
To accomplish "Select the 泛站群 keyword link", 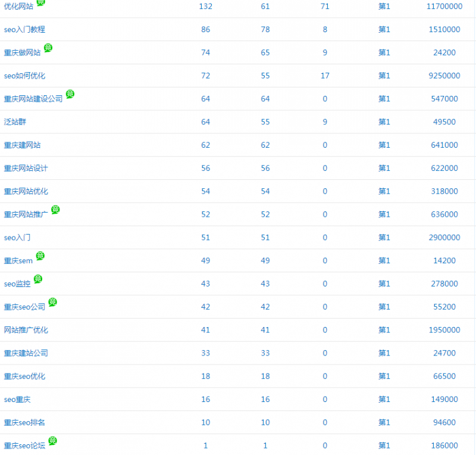I will coord(15,122).
